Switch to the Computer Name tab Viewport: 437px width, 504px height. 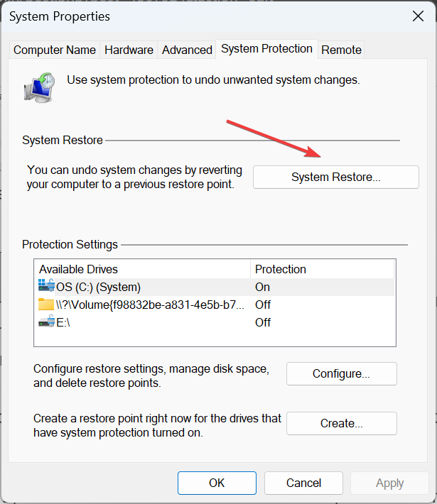coord(55,50)
